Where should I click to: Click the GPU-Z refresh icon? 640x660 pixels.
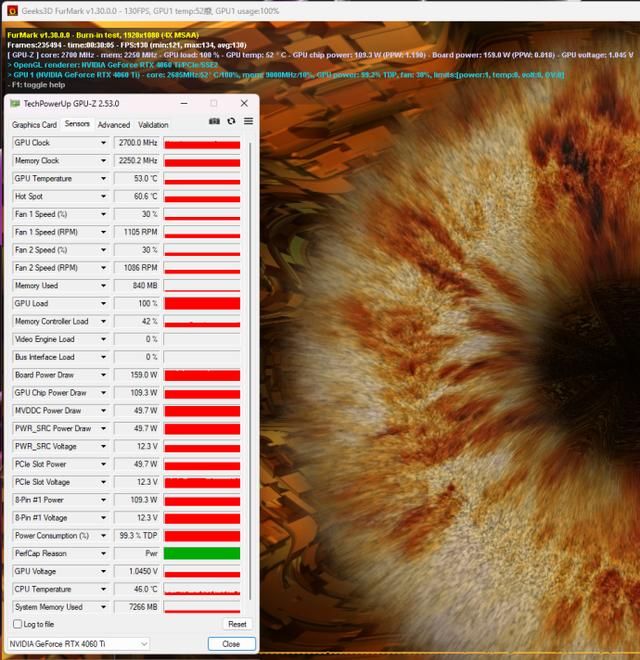tap(231, 121)
